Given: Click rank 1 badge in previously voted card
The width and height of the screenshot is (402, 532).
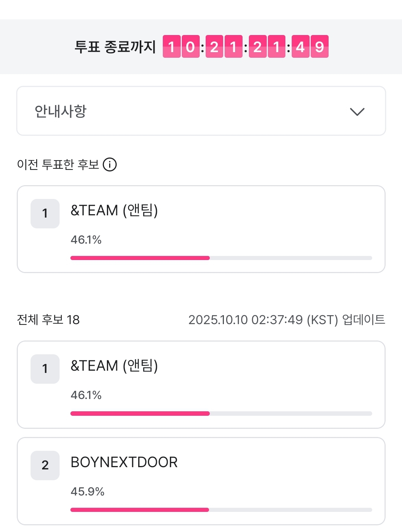Looking at the screenshot, I should point(45,213).
